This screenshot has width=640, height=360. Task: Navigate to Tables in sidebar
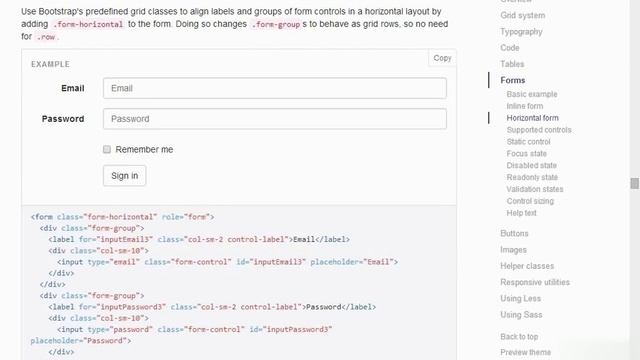(512, 64)
